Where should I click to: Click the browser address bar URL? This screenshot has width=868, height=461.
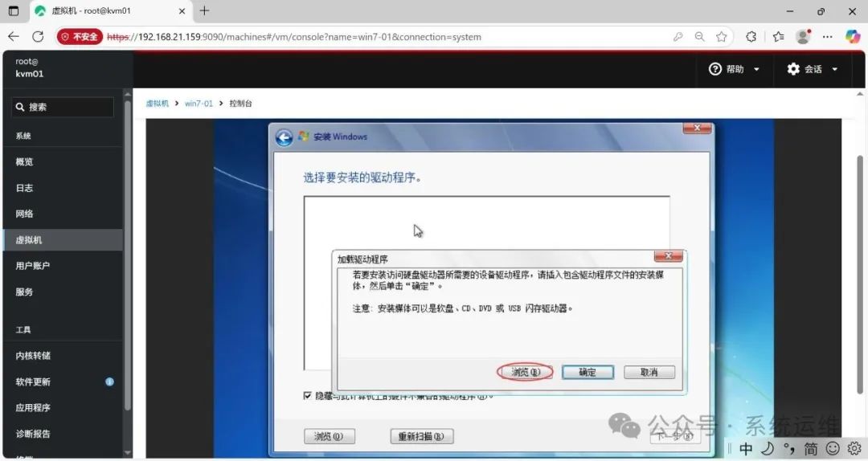[x=294, y=37]
